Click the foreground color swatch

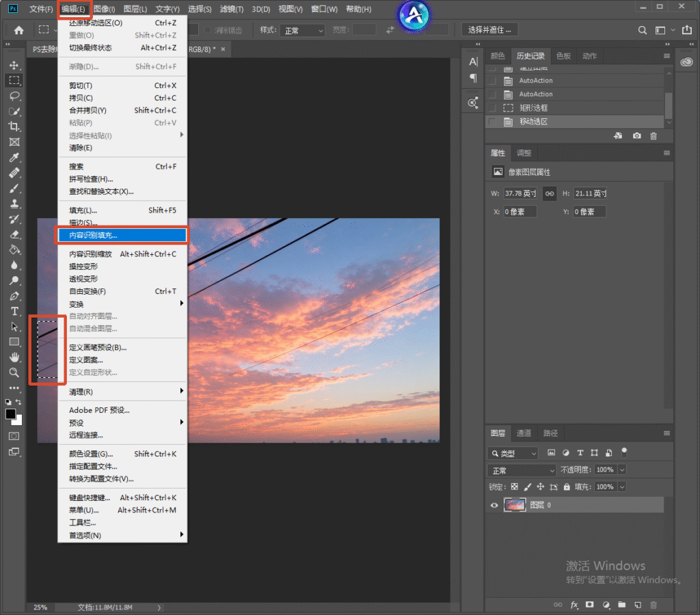[x=10, y=413]
